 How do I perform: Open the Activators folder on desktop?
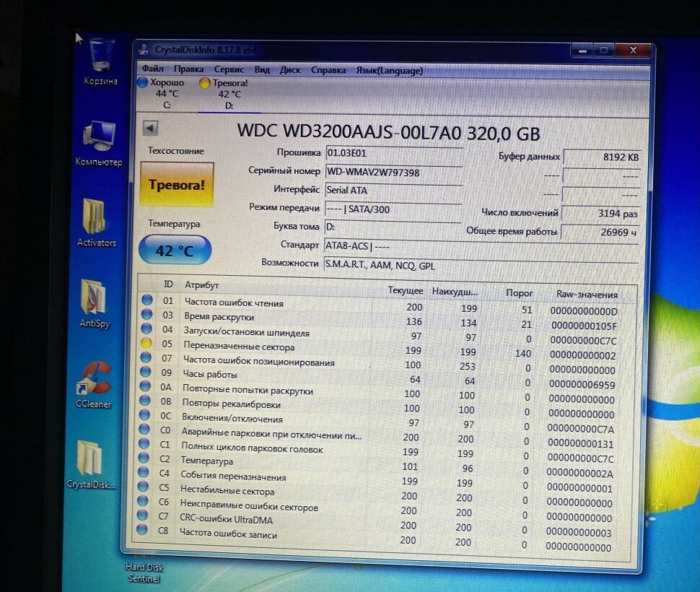click(96, 222)
